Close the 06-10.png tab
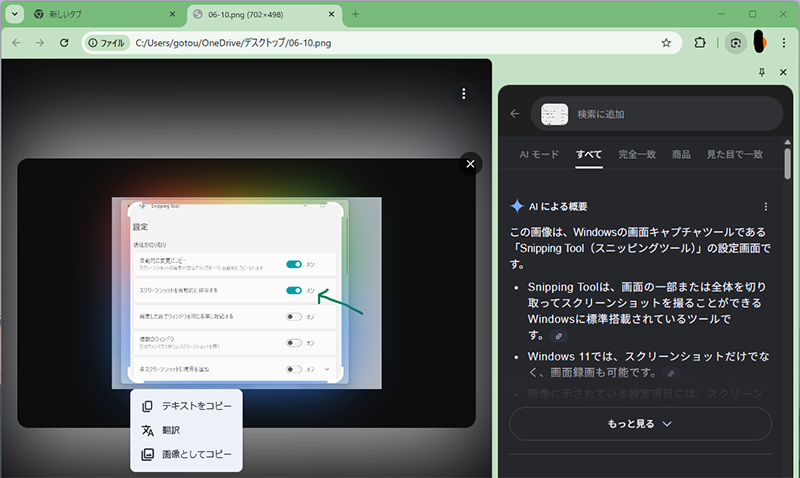800x478 pixels. 331,14
